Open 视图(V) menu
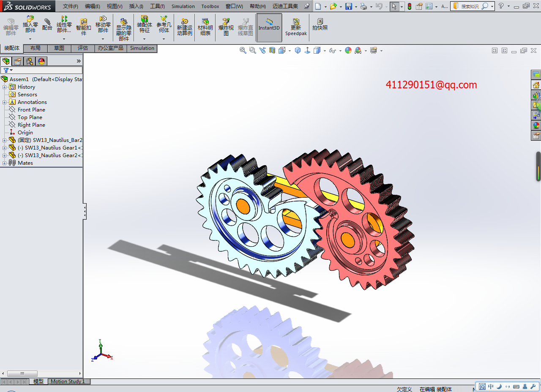The height and width of the screenshot is (392, 541). point(115,6)
